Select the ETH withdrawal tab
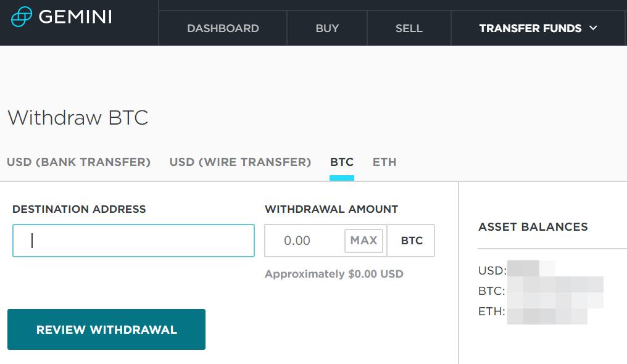The height and width of the screenshot is (364, 627). pyautogui.click(x=384, y=162)
